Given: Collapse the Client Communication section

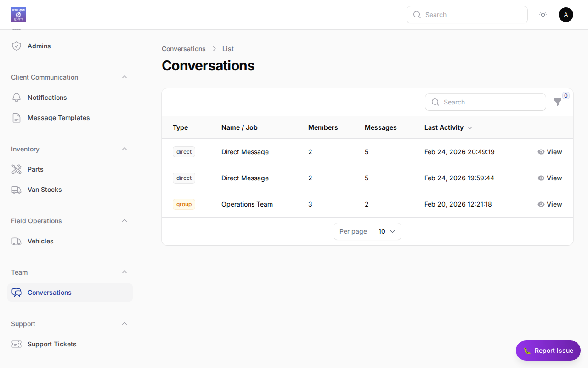Looking at the screenshot, I should click(x=124, y=77).
